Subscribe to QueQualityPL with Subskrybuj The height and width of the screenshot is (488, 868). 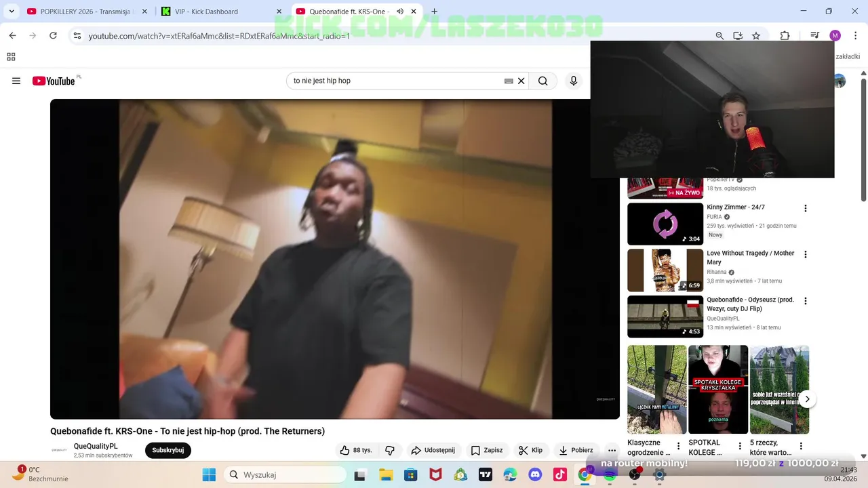[168, 450]
